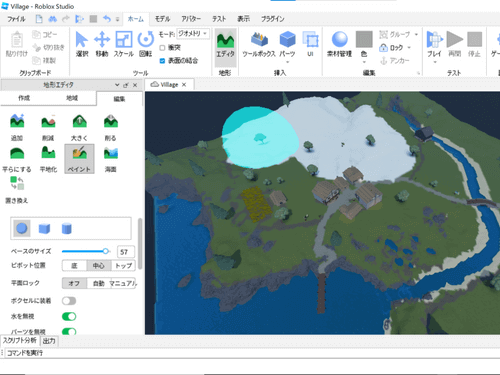Image resolution: width=500 pixels, height=375 pixels.
Task: Select the ペイント (Paint) terrain tool
Action: click(x=79, y=159)
